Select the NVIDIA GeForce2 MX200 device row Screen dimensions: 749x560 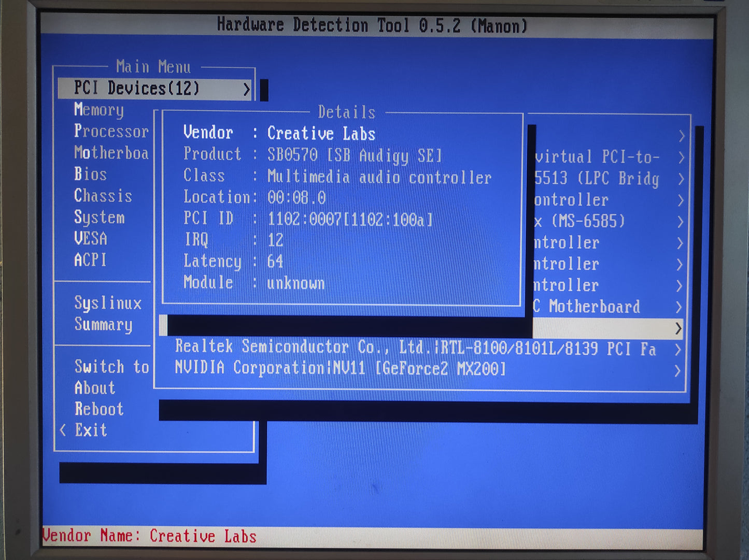click(x=340, y=369)
